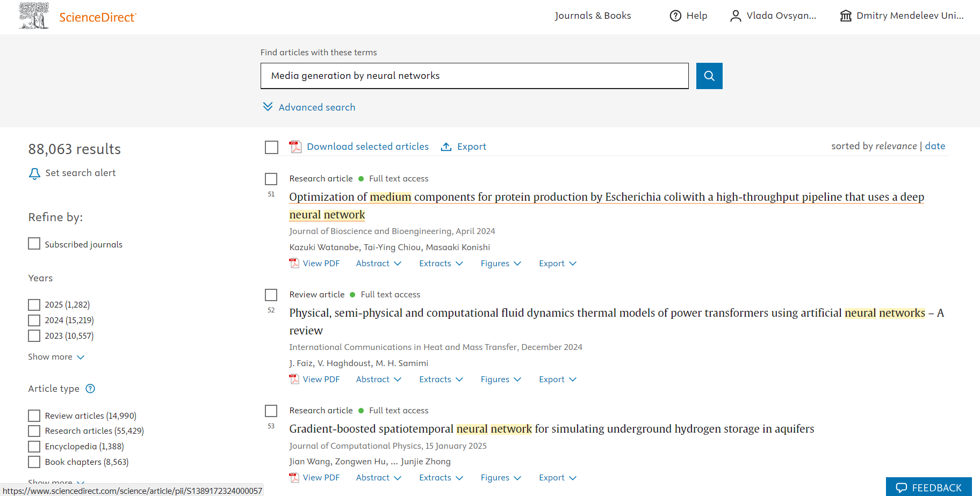
Task: Check the Review articles filter
Action: [x=34, y=416]
